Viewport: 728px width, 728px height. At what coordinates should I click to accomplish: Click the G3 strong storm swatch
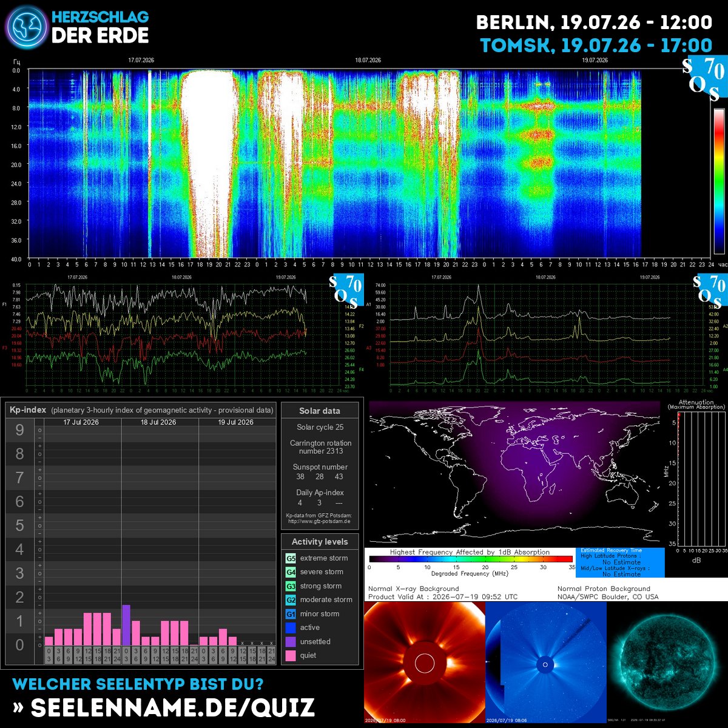tap(291, 586)
